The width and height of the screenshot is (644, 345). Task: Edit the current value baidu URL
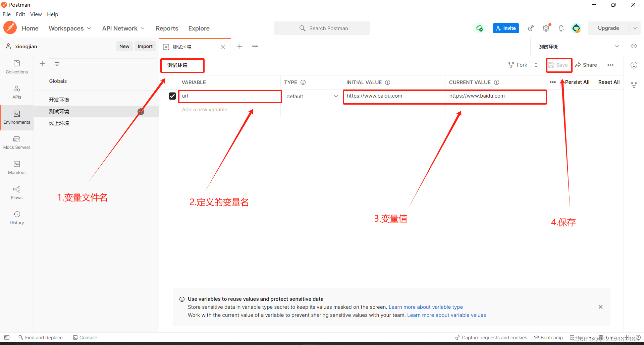[496, 96]
